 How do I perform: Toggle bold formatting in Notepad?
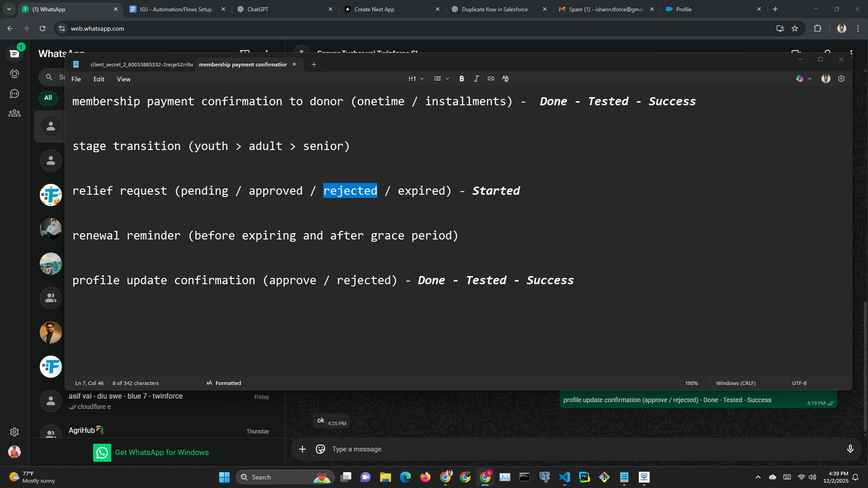click(x=462, y=79)
